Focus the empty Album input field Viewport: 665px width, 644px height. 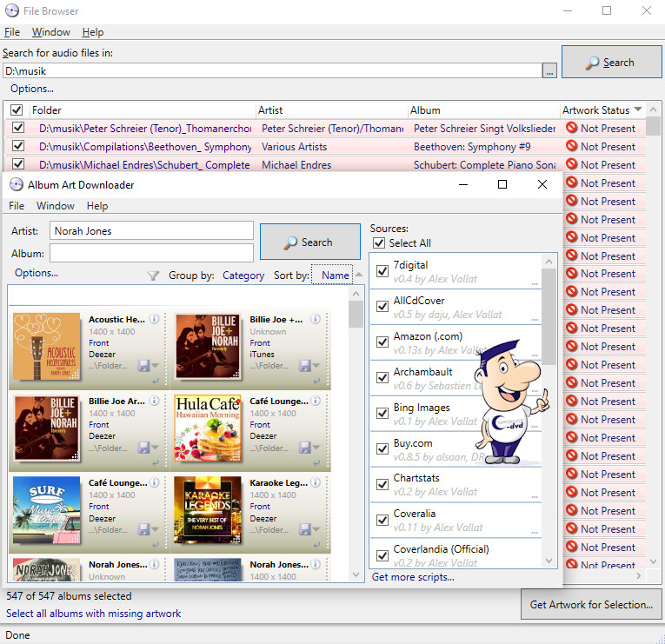(x=151, y=253)
